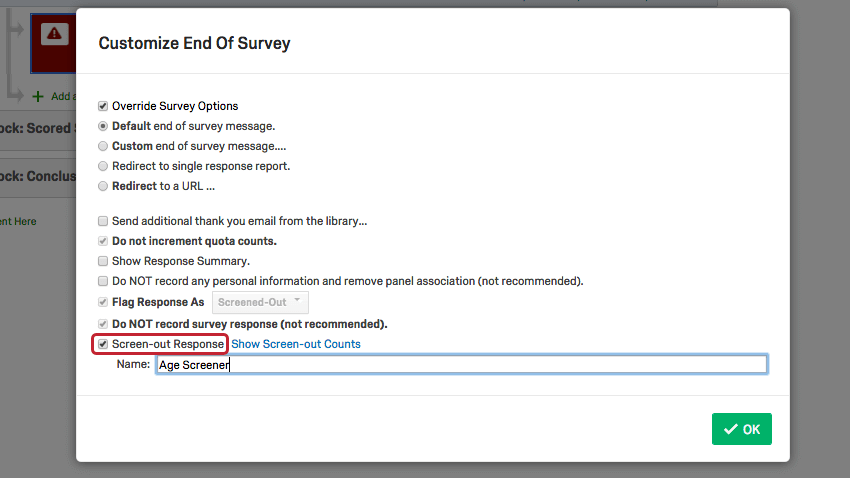Click the Customize End Of Survey title

tap(194, 43)
